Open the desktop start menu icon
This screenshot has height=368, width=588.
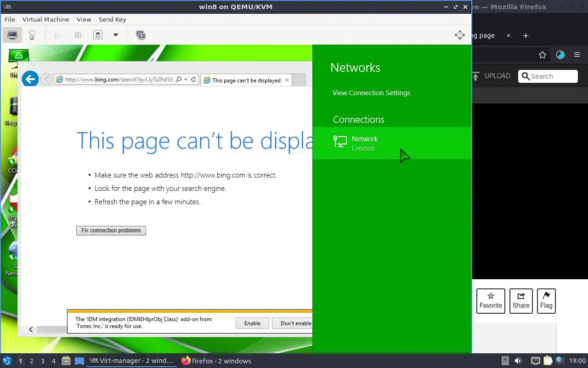click(x=7, y=361)
